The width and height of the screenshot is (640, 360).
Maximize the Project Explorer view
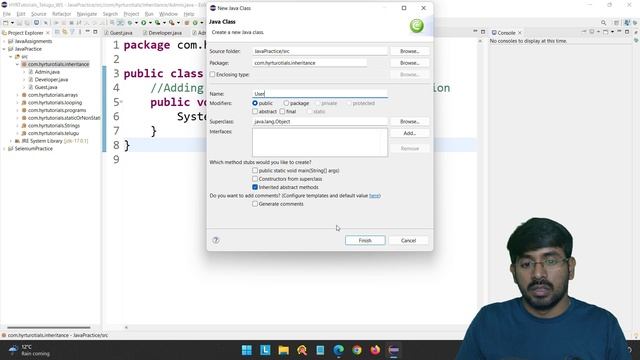[x=95, y=32]
